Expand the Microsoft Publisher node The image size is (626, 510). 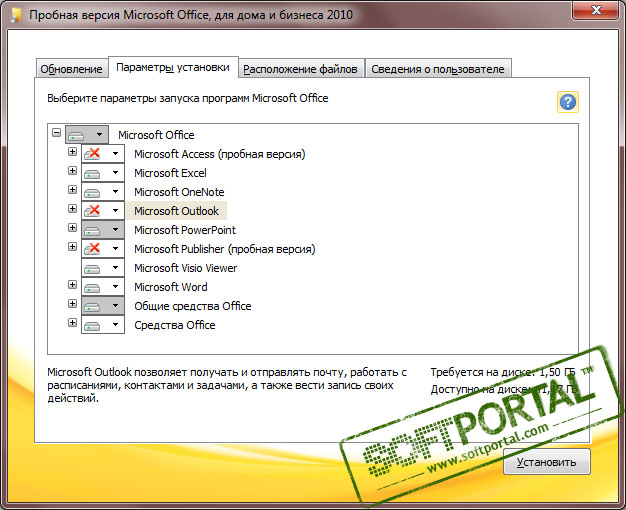point(72,246)
